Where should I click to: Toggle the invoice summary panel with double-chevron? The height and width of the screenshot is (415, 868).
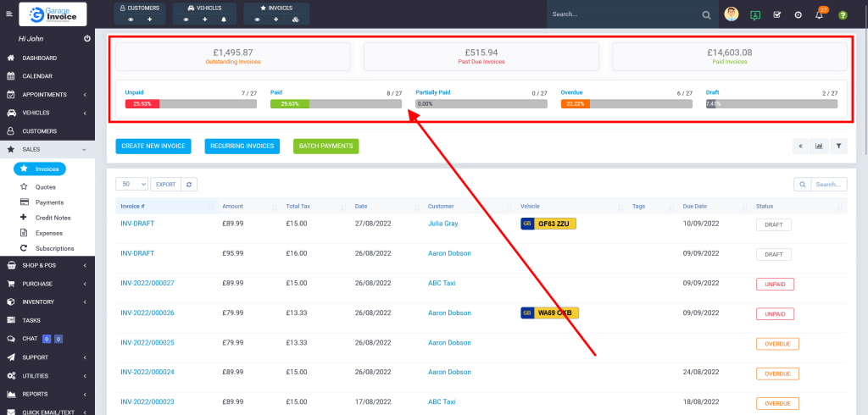point(799,146)
